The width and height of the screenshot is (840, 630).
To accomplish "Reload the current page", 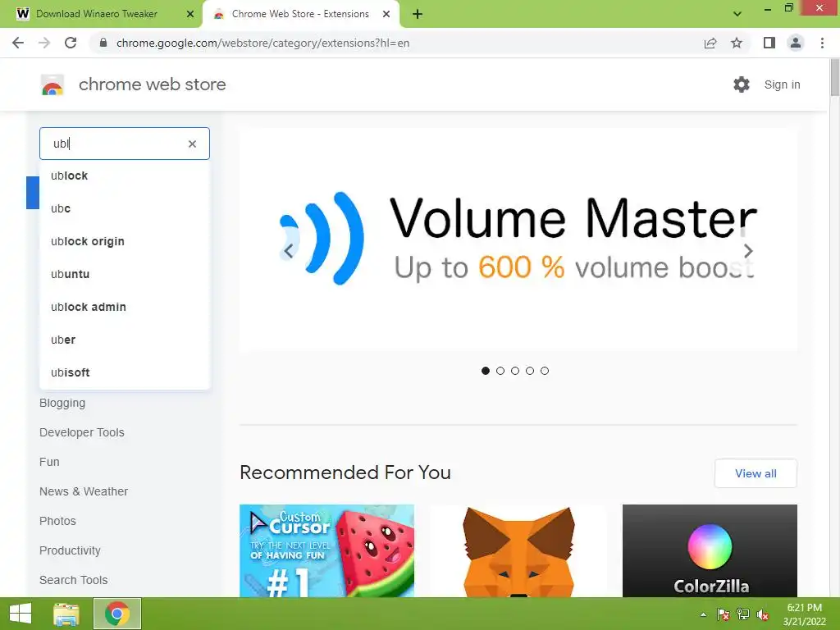I will tap(71, 43).
